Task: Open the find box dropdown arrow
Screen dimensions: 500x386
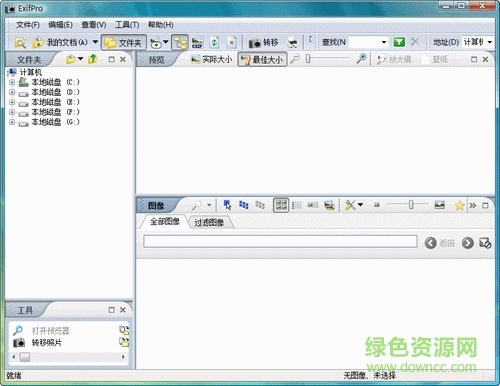Action: pyautogui.click(x=384, y=42)
